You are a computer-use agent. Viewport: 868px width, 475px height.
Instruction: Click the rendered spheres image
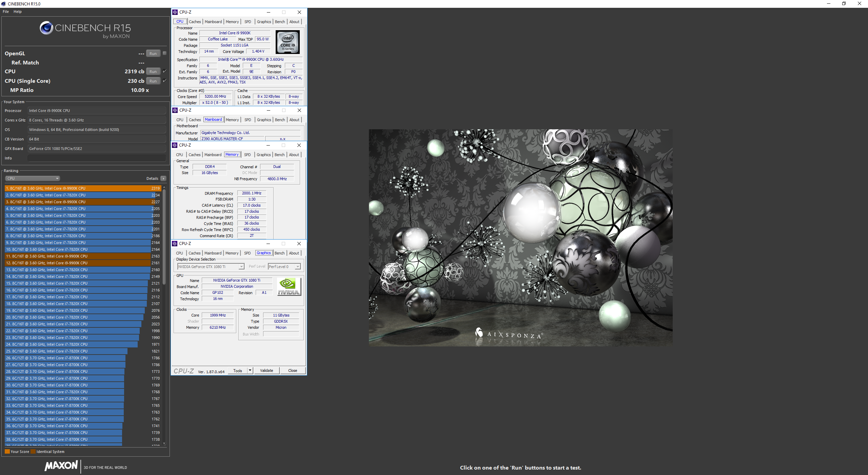point(520,237)
